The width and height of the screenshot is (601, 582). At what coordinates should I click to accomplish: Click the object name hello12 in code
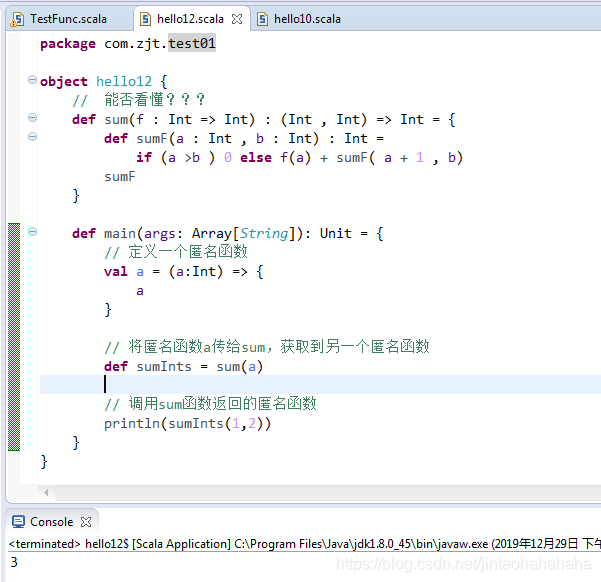tap(124, 81)
